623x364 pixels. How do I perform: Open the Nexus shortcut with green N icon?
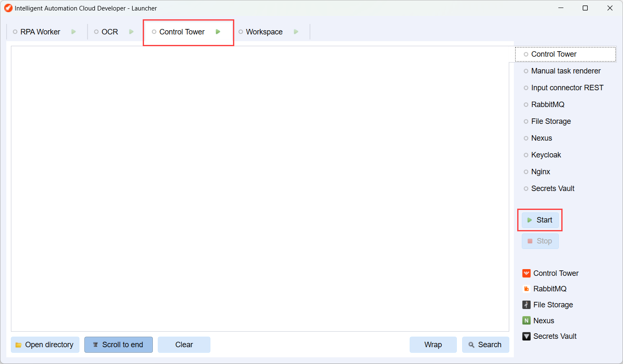click(526, 321)
